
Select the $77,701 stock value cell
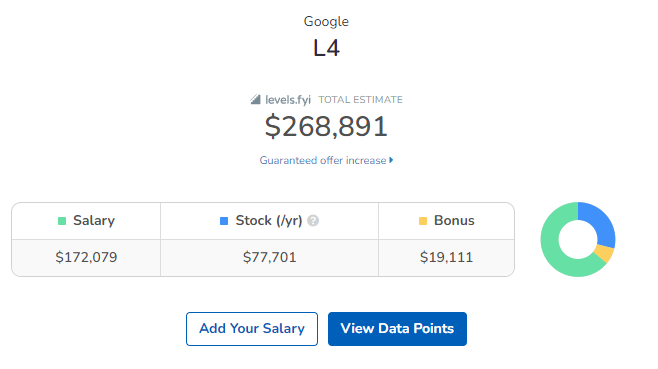(269, 257)
